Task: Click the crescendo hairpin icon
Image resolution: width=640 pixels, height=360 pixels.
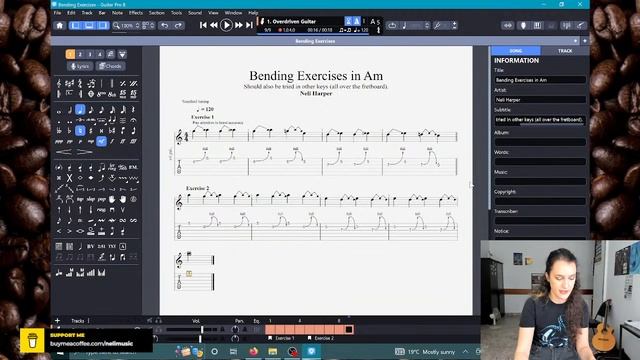Action: pos(64,152)
